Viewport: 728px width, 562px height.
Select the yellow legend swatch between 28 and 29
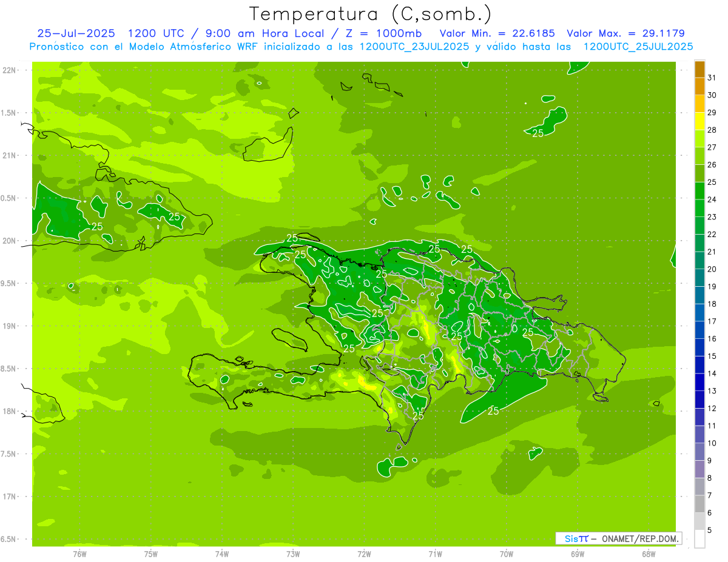coord(699,121)
